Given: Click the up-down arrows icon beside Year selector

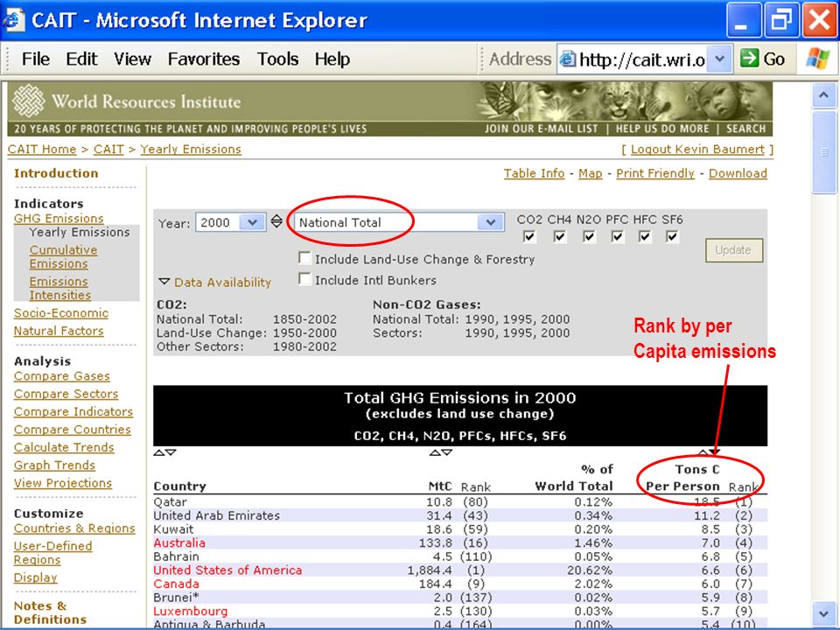Looking at the screenshot, I should coord(276,221).
